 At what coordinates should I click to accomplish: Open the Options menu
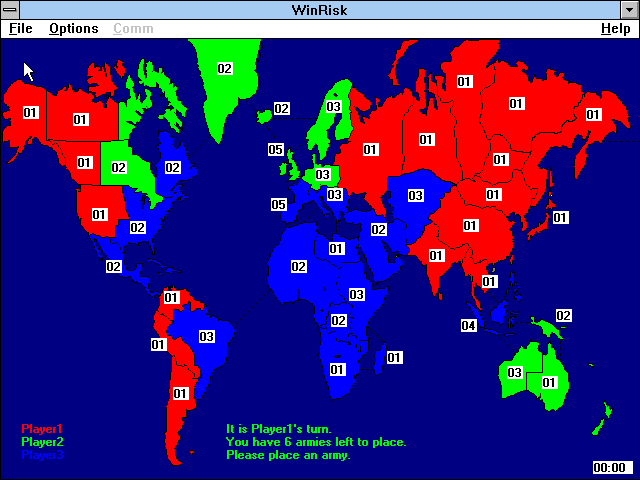coord(73,29)
